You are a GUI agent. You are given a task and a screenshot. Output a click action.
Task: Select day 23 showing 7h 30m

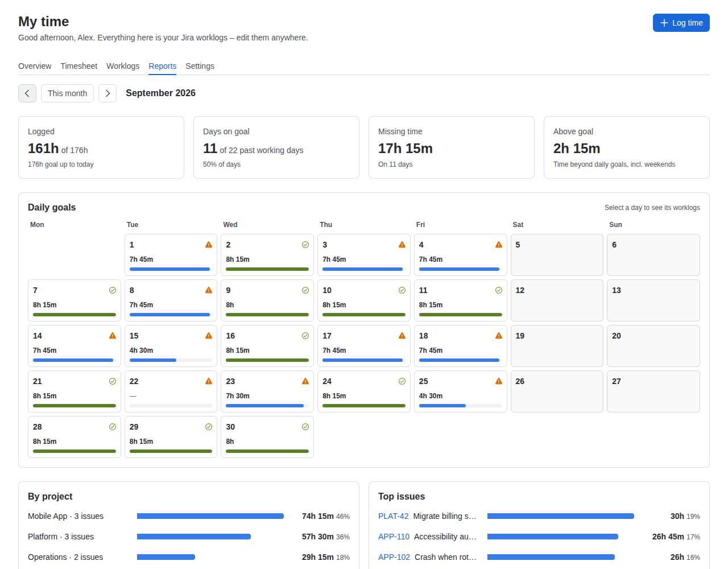click(267, 391)
